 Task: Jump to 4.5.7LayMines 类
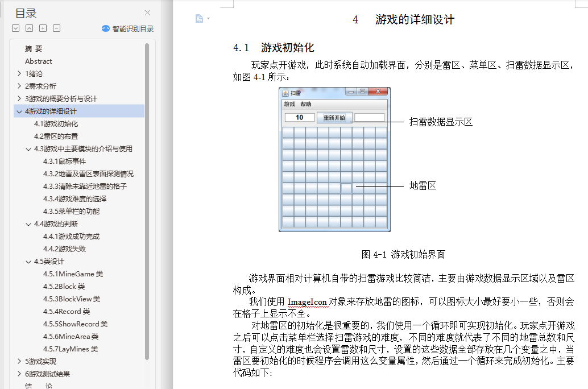71,349
